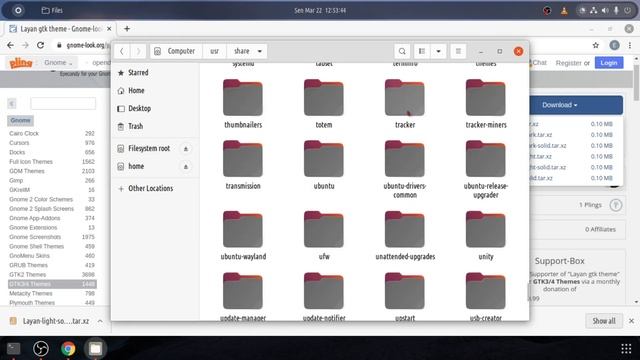Select Starred in Files sidebar
Viewport: 640px width, 360px height.
[155, 73]
